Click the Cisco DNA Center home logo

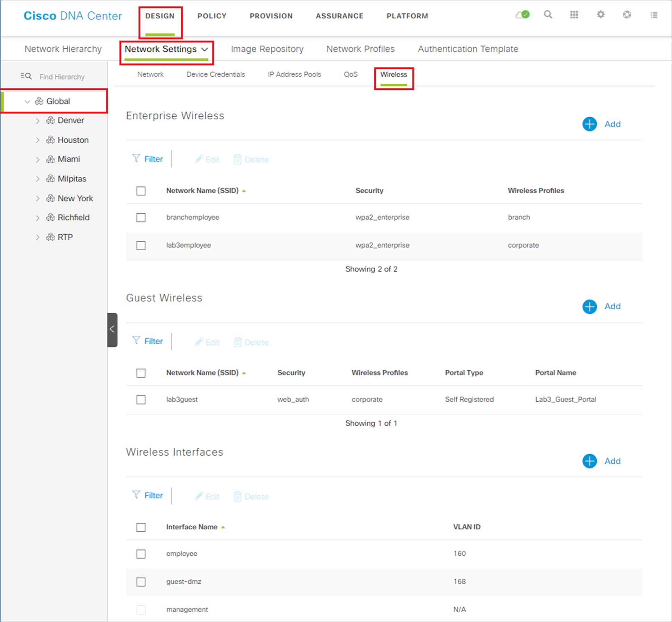point(73,16)
